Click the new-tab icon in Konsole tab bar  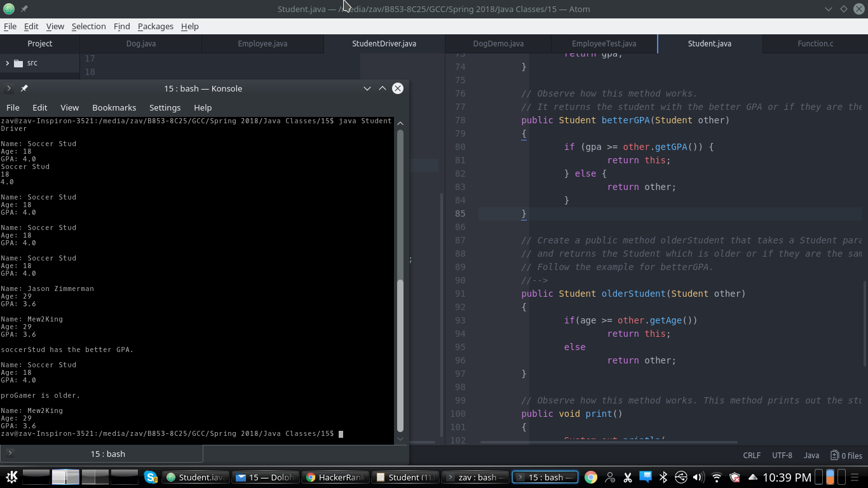click(x=10, y=453)
